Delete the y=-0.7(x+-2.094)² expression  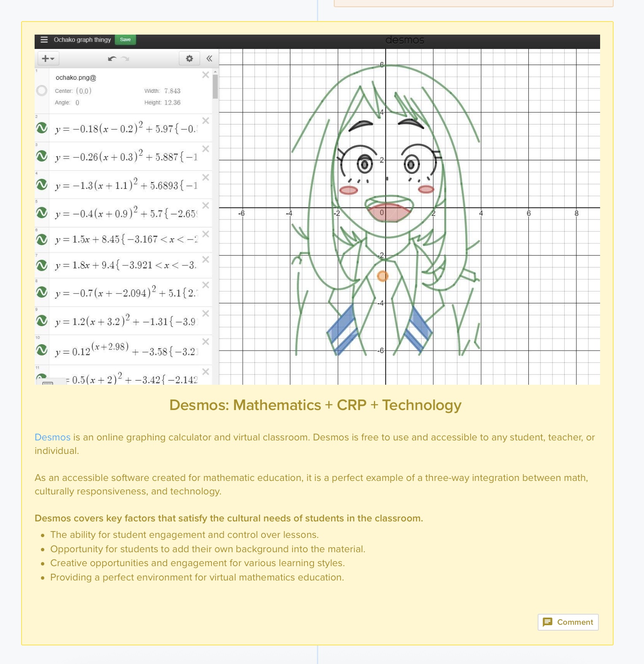(x=206, y=285)
